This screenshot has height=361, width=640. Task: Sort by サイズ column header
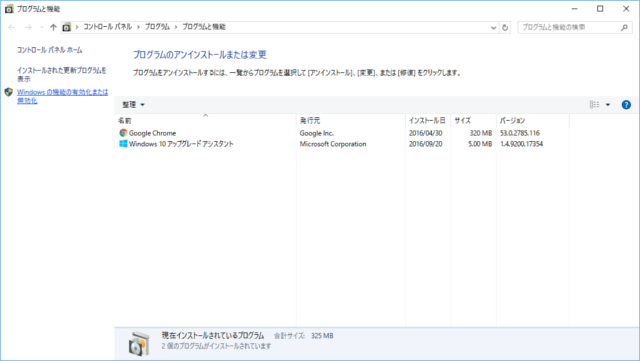tap(473, 120)
